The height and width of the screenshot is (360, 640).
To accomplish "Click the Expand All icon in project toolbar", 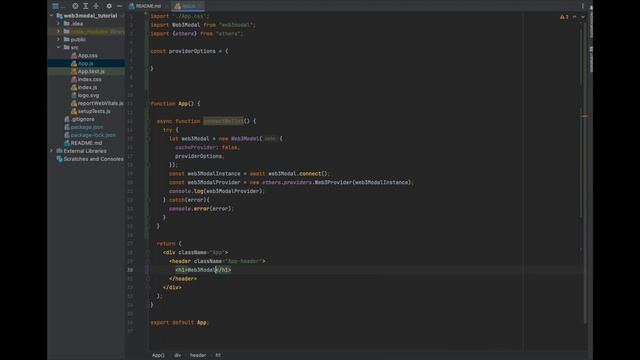I will (86, 6).
